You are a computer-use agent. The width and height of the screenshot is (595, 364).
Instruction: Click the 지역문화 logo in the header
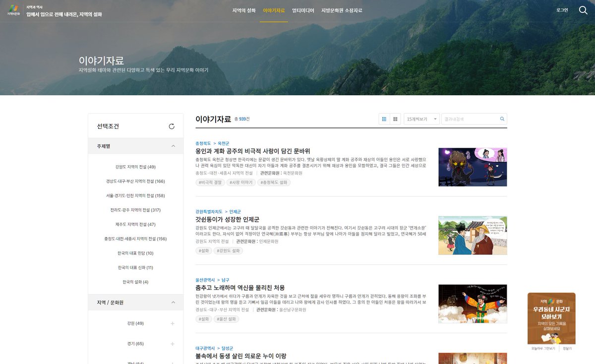[x=13, y=10]
